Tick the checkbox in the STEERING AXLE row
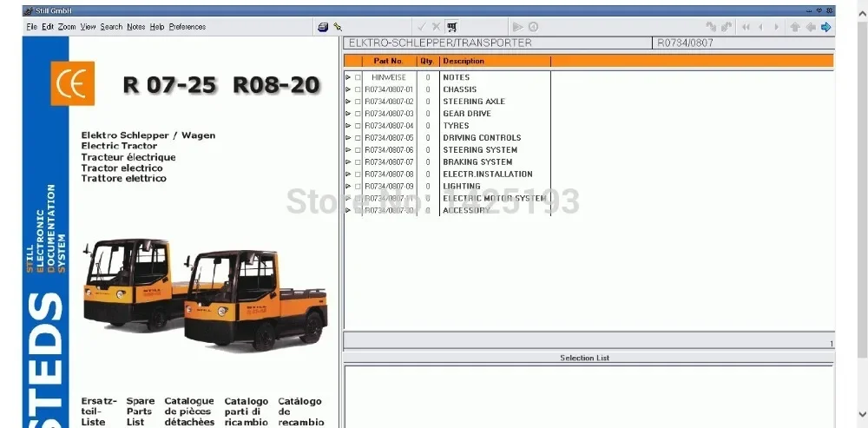 (358, 102)
